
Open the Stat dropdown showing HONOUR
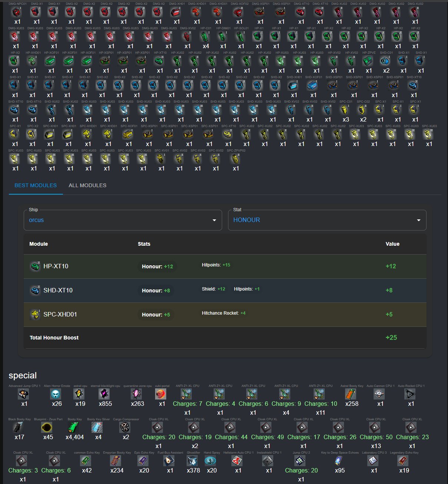pyautogui.click(x=327, y=220)
